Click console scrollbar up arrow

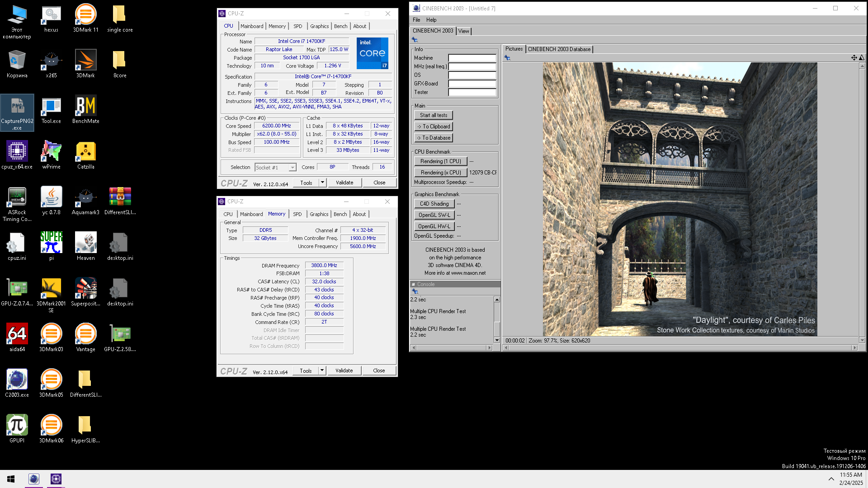pos(497,300)
